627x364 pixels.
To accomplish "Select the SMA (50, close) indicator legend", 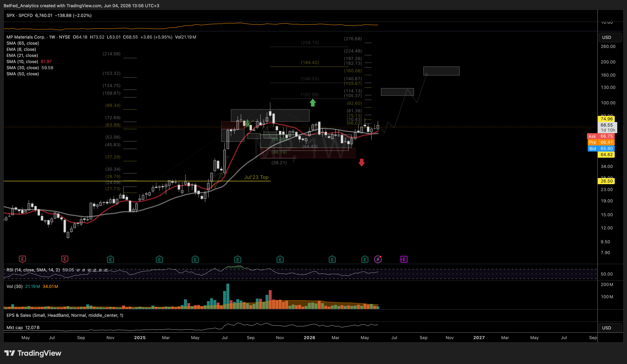I will point(23,74).
